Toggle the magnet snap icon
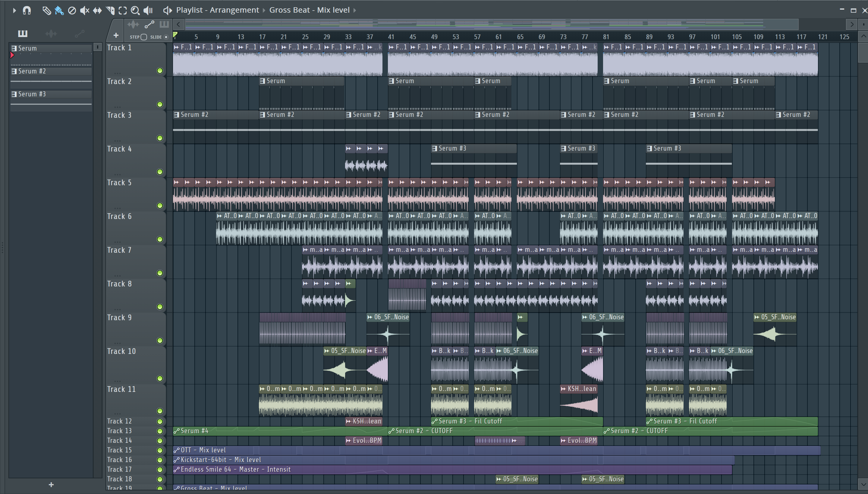The width and height of the screenshot is (868, 494). [x=27, y=11]
